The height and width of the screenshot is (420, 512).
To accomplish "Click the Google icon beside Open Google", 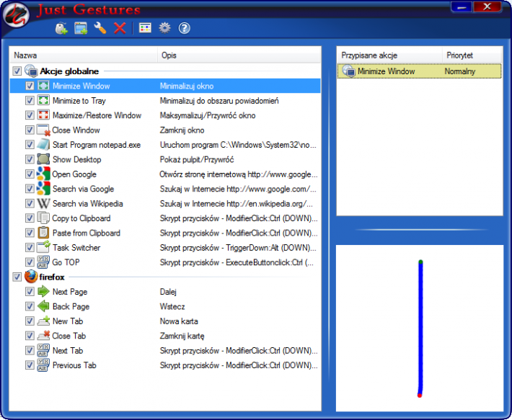I will (43, 174).
